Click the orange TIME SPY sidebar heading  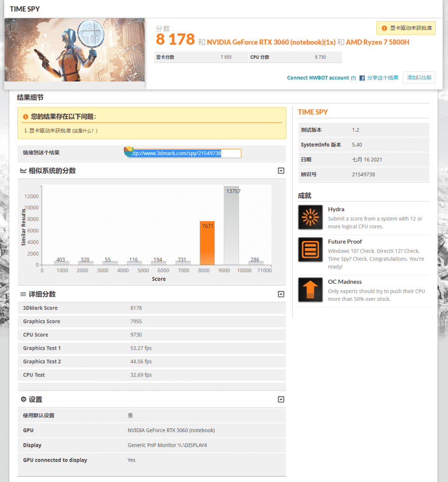click(x=313, y=112)
